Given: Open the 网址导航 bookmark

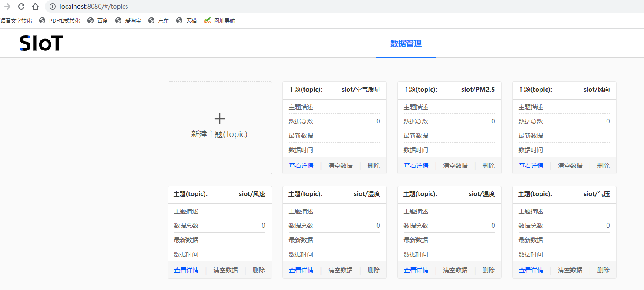Looking at the screenshot, I should click(x=220, y=20).
